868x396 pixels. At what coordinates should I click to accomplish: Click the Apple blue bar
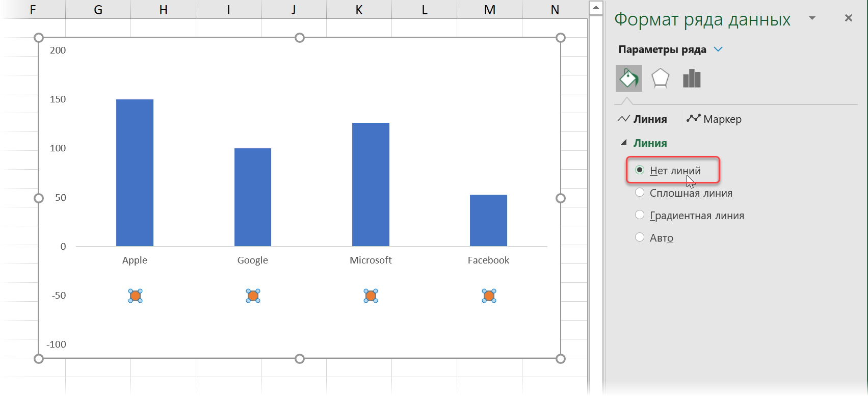[135, 173]
